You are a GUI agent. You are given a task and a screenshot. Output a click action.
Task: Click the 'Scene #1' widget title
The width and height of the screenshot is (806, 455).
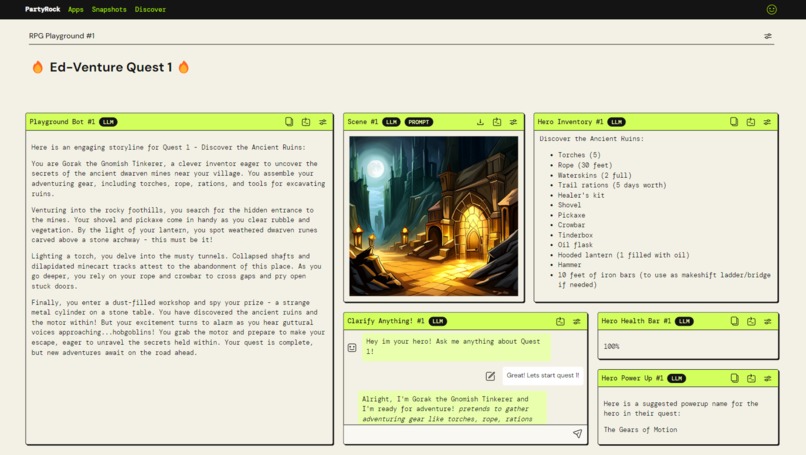point(362,122)
